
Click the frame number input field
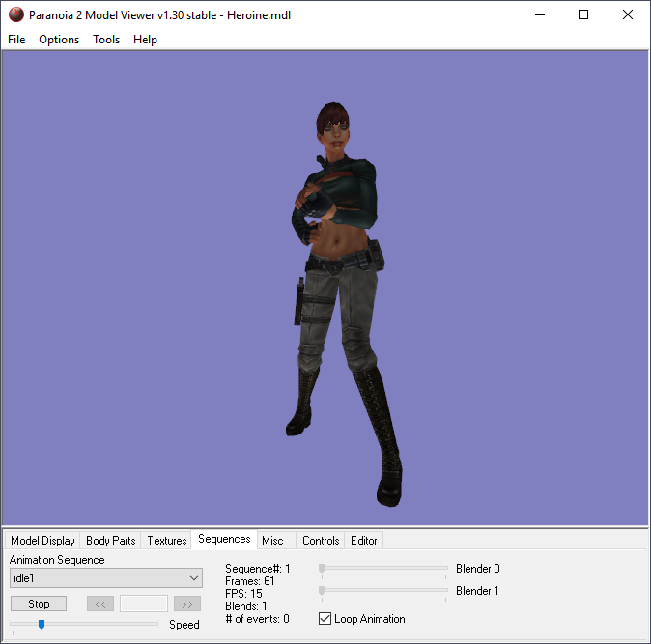(144, 603)
